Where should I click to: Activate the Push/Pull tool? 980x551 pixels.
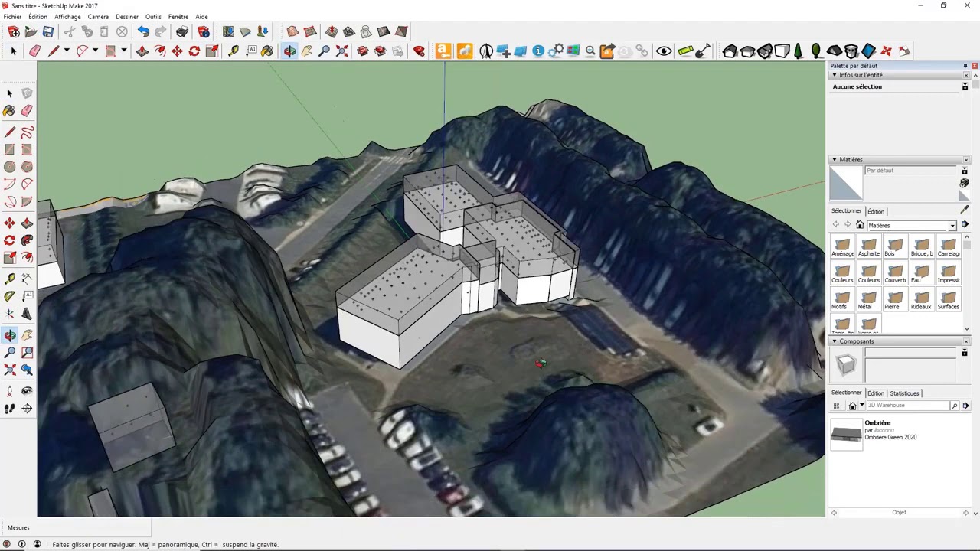click(142, 51)
